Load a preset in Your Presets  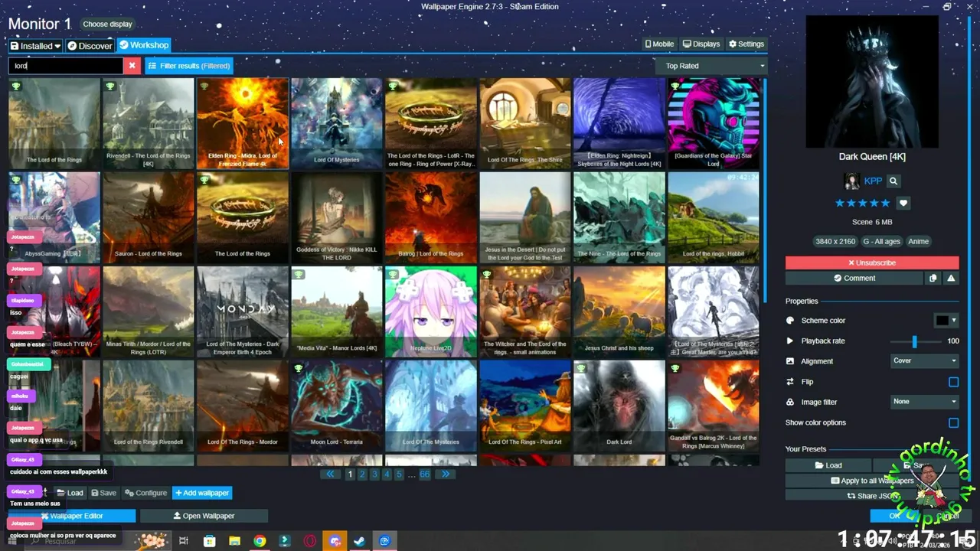(x=828, y=465)
